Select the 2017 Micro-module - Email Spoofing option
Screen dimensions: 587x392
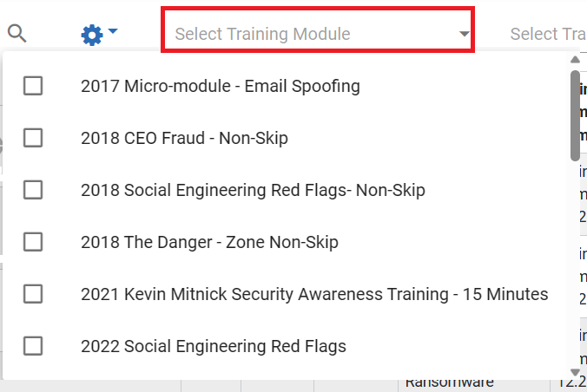(221, 86)
